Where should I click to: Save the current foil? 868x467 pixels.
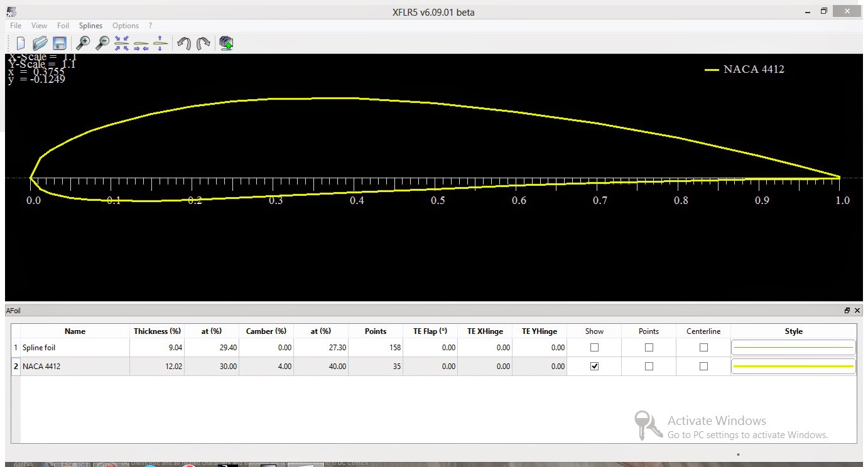60,43
